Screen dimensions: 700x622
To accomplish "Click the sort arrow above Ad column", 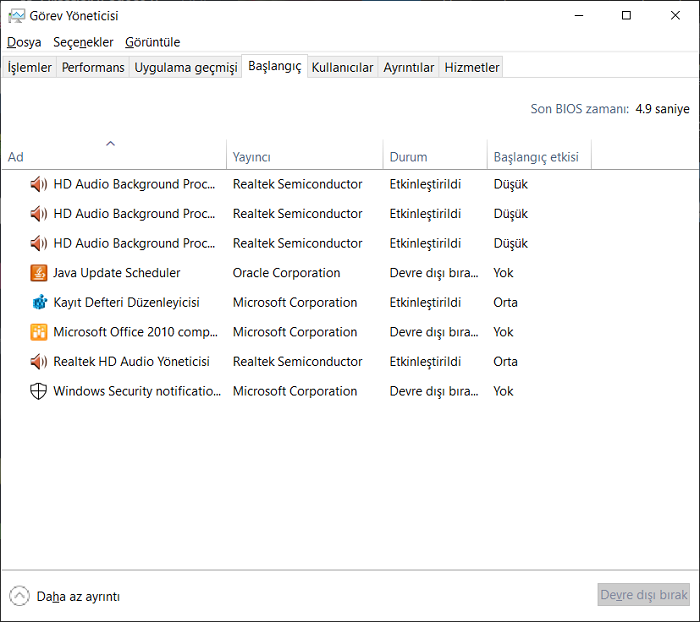I will tap(110, 143).
